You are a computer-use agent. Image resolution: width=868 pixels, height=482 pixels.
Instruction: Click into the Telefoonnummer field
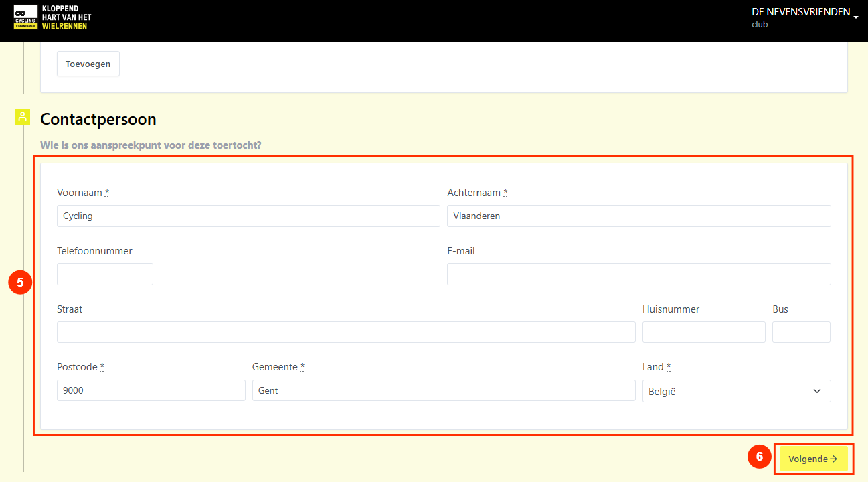pyautogui.click(x=105, y=274)
